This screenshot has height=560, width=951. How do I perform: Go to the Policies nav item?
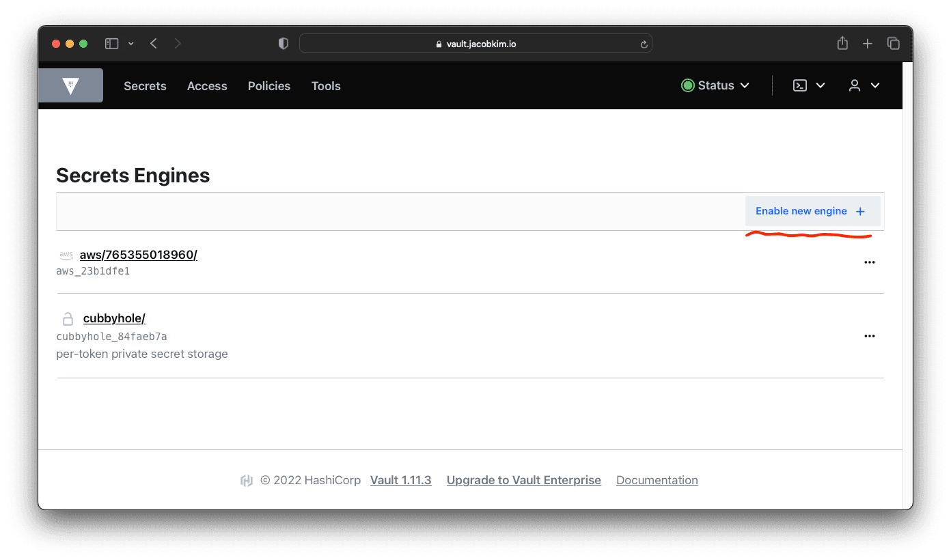(x=268, y=86)
